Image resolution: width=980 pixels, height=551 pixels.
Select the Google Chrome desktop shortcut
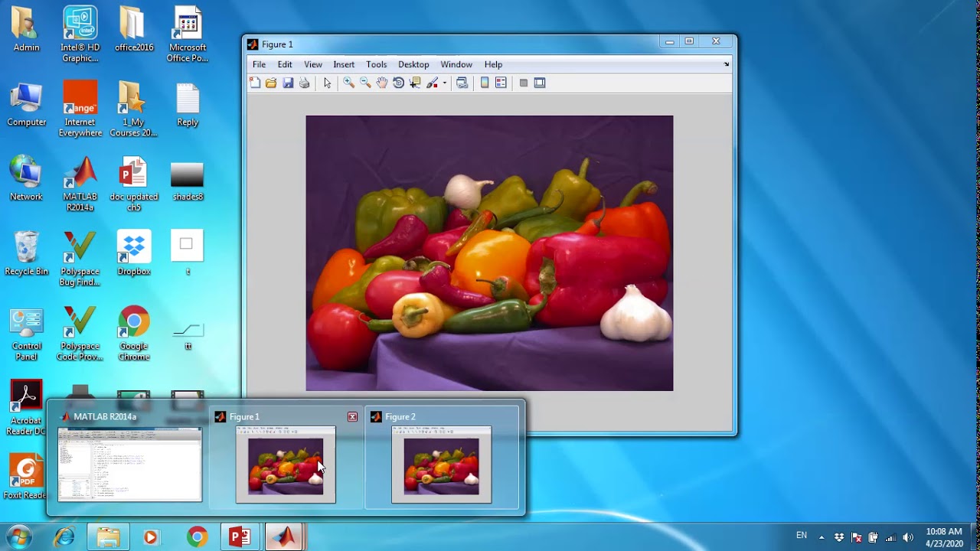(134, 334)
